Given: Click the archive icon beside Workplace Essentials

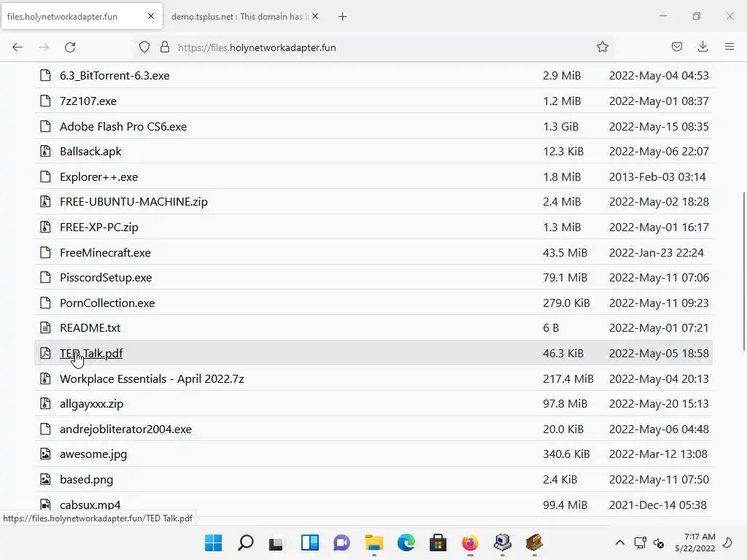Looking at the screenshot, I should click(45, 379).
